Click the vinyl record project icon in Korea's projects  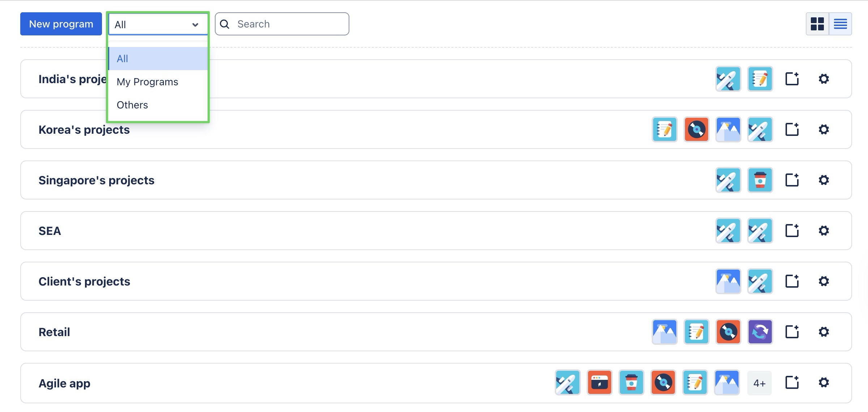coord(696,129)
